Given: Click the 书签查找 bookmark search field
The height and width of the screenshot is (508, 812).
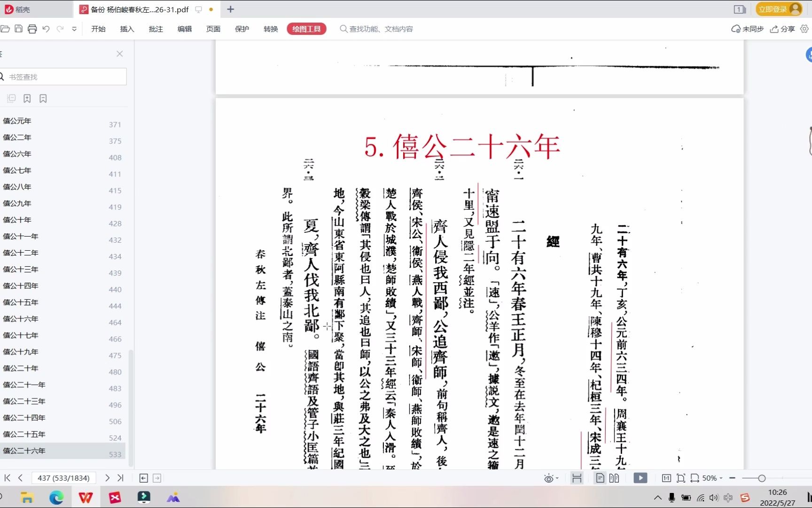Looking at the screenshot, I should tap(63, 77).
